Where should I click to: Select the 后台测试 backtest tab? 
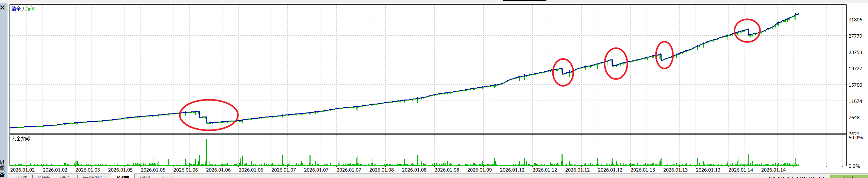pos(94,176)
